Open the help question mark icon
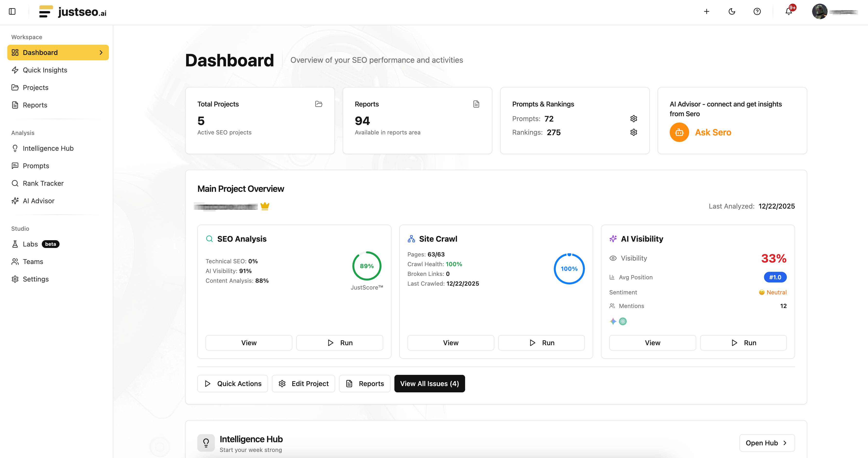This screenshot has height=458, width=868. pyautogui.click(x=757, y=11)
